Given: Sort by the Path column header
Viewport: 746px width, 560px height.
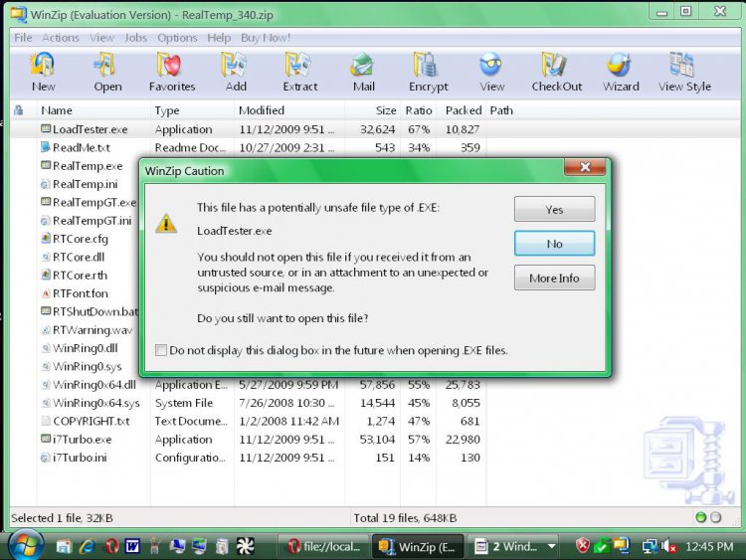Looking at the screenshot, I should (x=501, y=110).
